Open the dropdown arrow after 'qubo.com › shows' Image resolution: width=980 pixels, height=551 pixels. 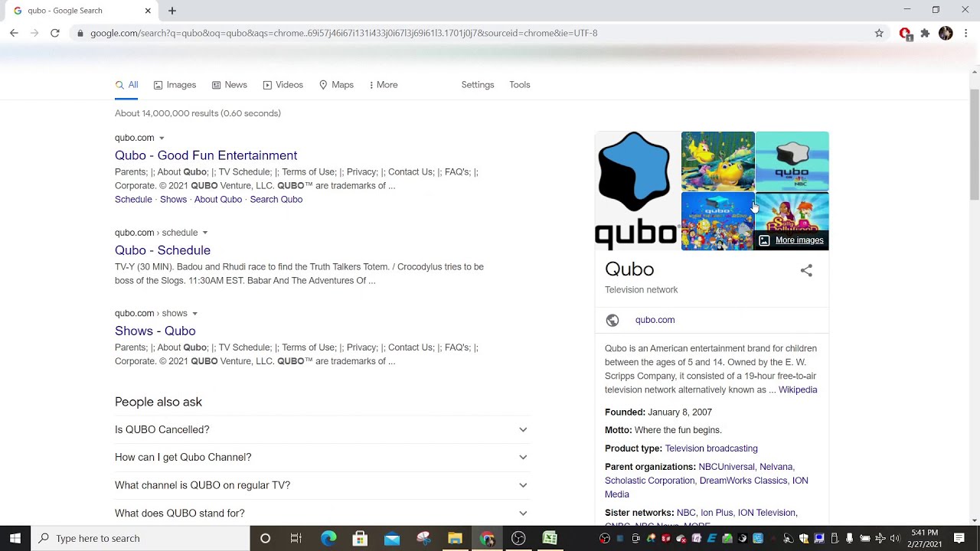(x=194, y=314)
